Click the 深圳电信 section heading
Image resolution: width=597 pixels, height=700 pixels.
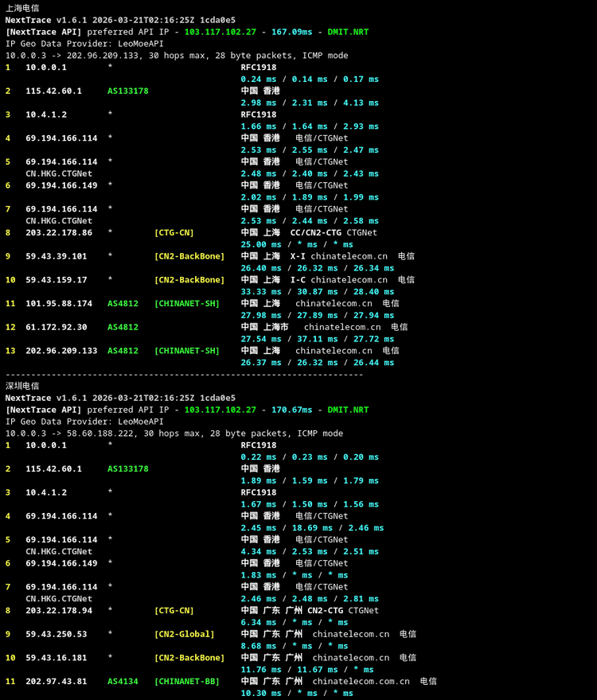point(22,386)
